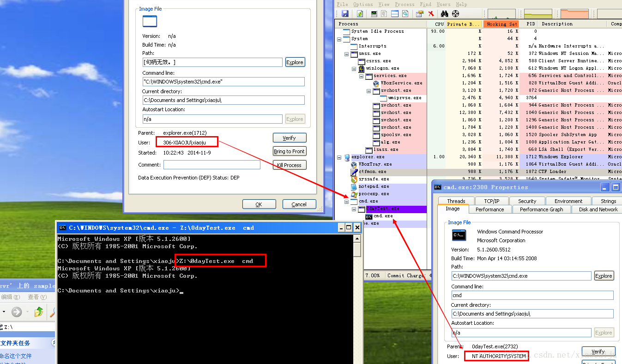Viewport: 622px width, 364px height.
Task: Click the DLL/handle view toolbar icon
Action: coord(405,14)
